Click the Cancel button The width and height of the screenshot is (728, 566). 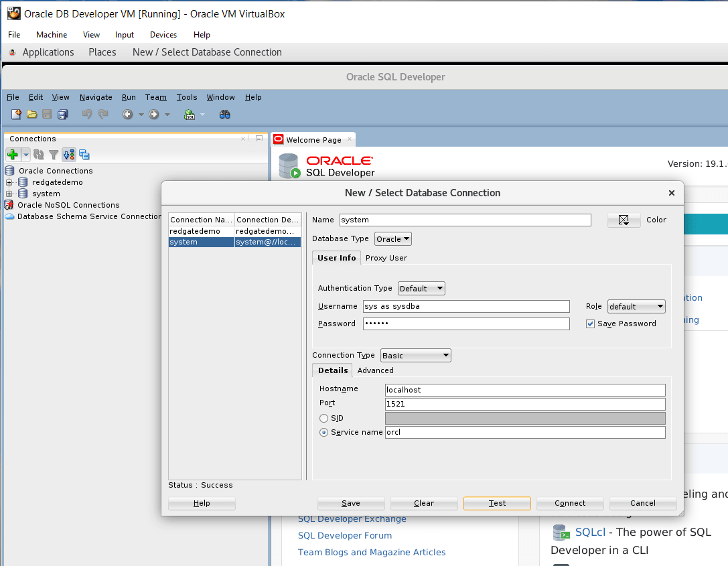pyautogui.click(x=642, y=503)
